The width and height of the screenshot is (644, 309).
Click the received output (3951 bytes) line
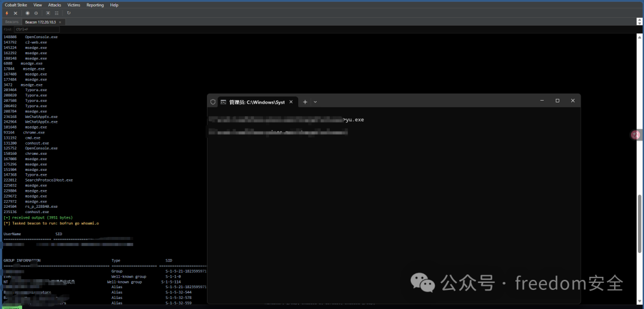point(38,218)
